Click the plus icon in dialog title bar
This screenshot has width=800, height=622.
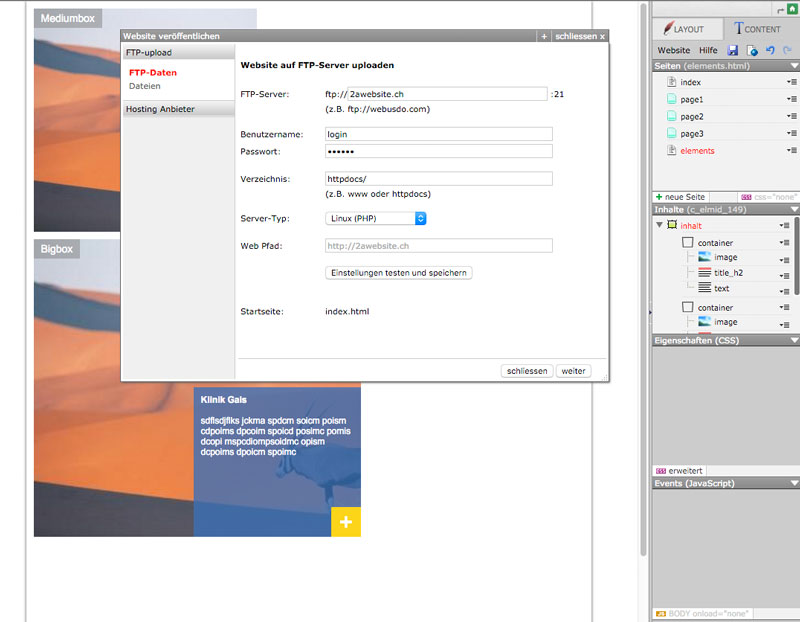coord(544,36)
